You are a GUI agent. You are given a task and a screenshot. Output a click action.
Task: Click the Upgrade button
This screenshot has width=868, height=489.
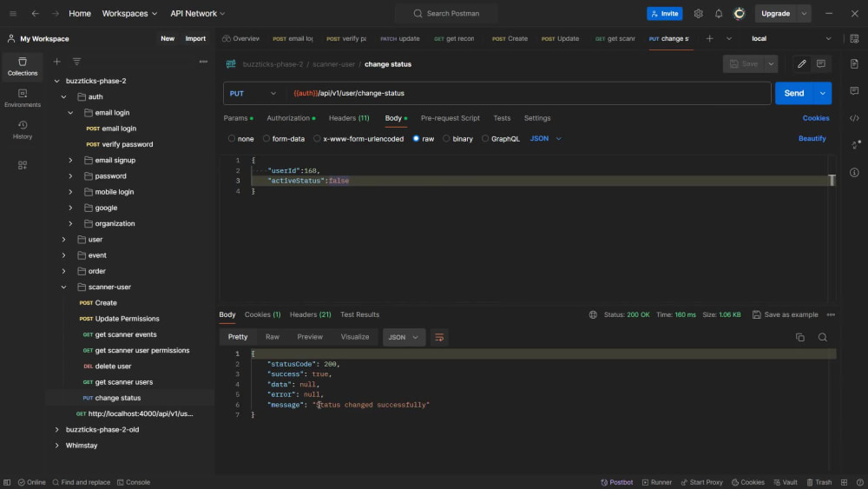tap(775, 13)
